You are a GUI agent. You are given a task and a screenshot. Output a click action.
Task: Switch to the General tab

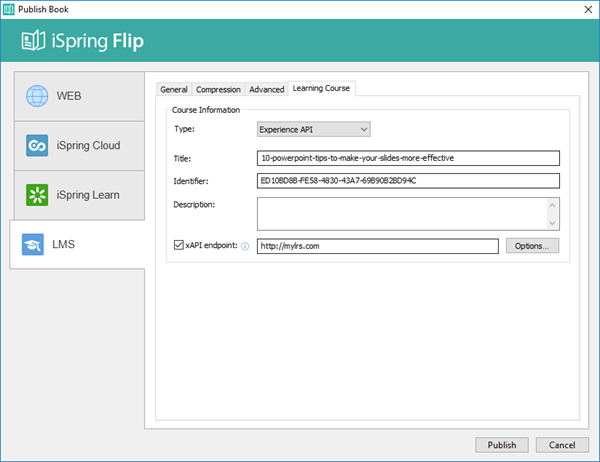[x=174, y=90]
